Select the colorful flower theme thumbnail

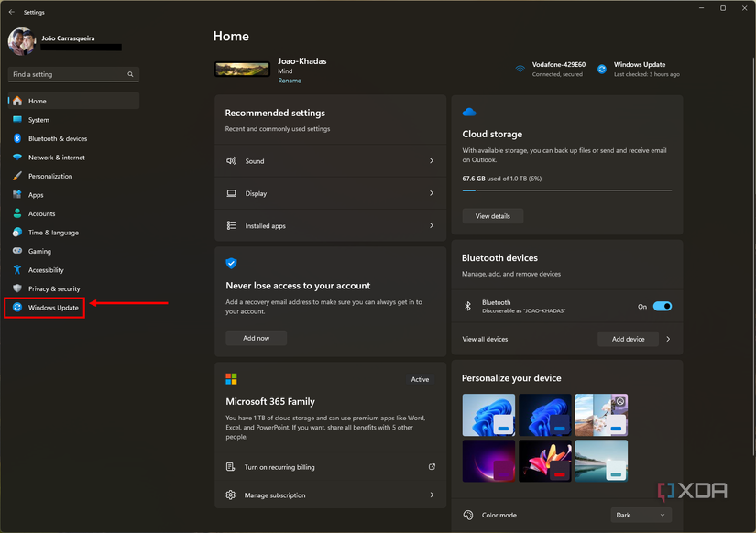[545, 461]
